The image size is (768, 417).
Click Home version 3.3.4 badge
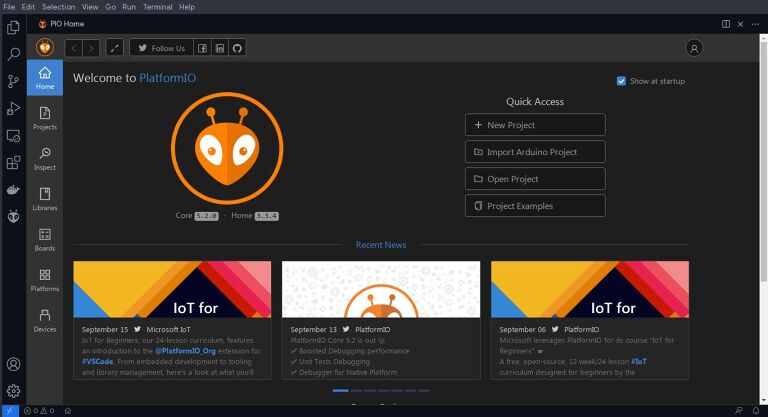(x=267, y=216)
